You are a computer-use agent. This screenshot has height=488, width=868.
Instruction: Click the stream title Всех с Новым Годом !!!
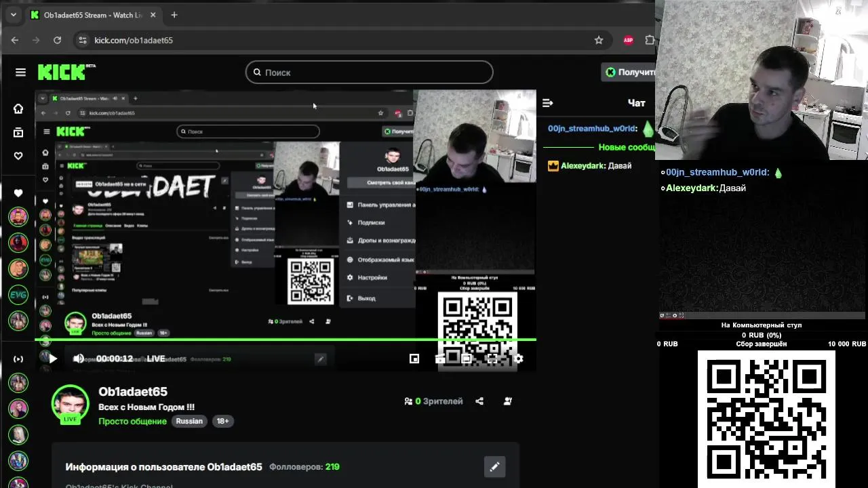(146, 407)
